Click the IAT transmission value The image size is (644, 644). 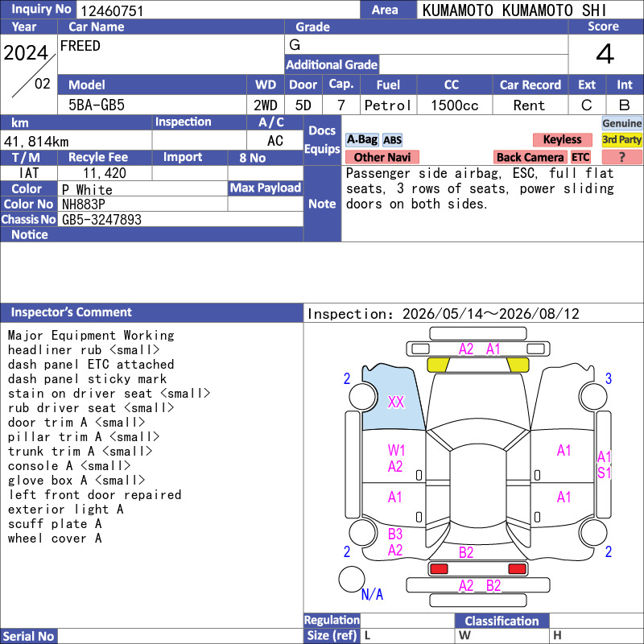click(x=29, y=173)
